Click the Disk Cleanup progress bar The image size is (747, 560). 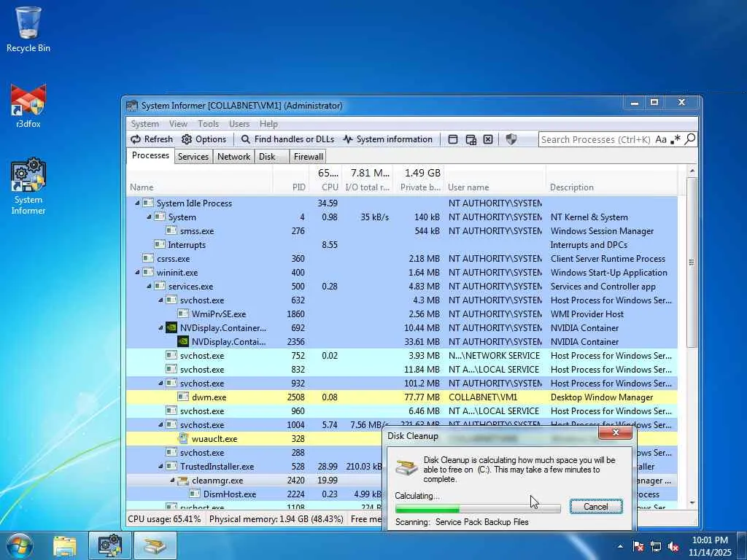coord(478,509)
